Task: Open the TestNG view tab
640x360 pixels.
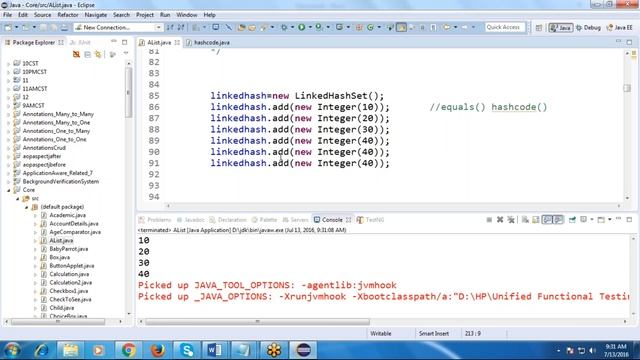Action: point(371,220)
